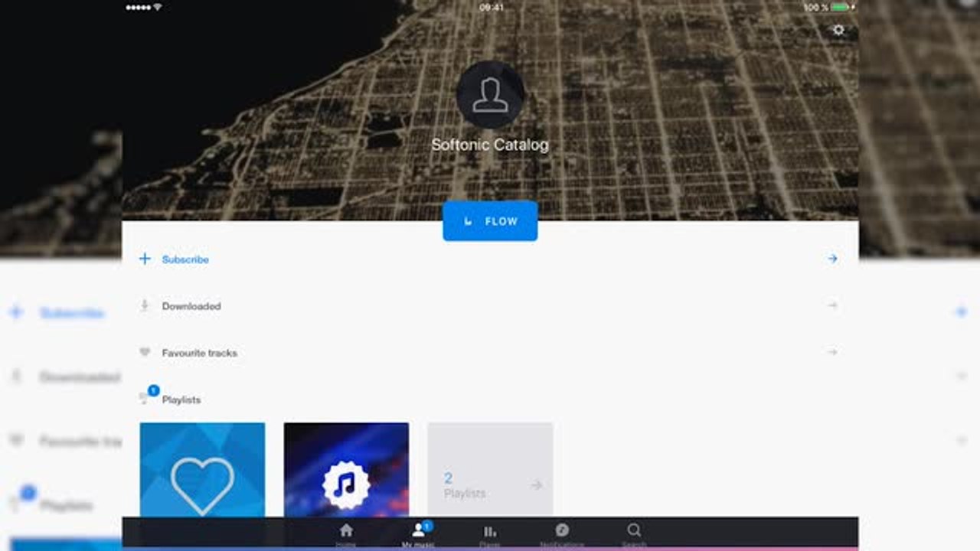Tap the Wi-Fi signal icon in status bar
The image size is (980, 551).
coord(157,7)
